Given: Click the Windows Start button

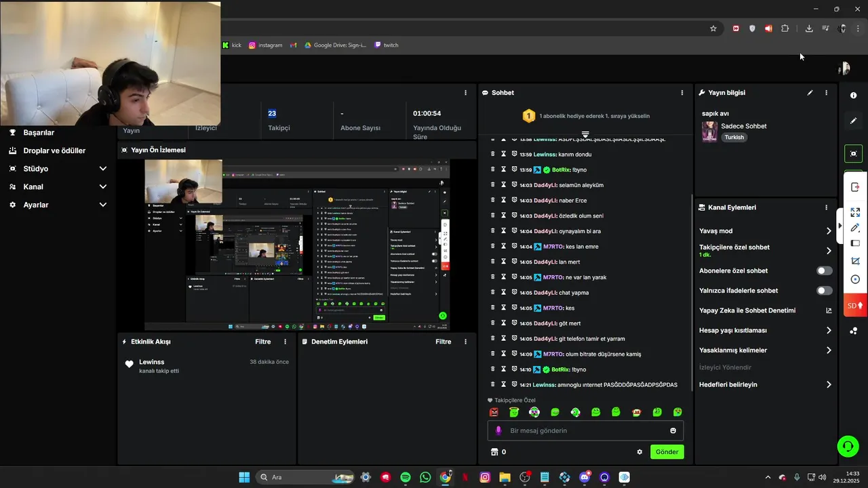Looking at the screenshot, I should [244, 477].
